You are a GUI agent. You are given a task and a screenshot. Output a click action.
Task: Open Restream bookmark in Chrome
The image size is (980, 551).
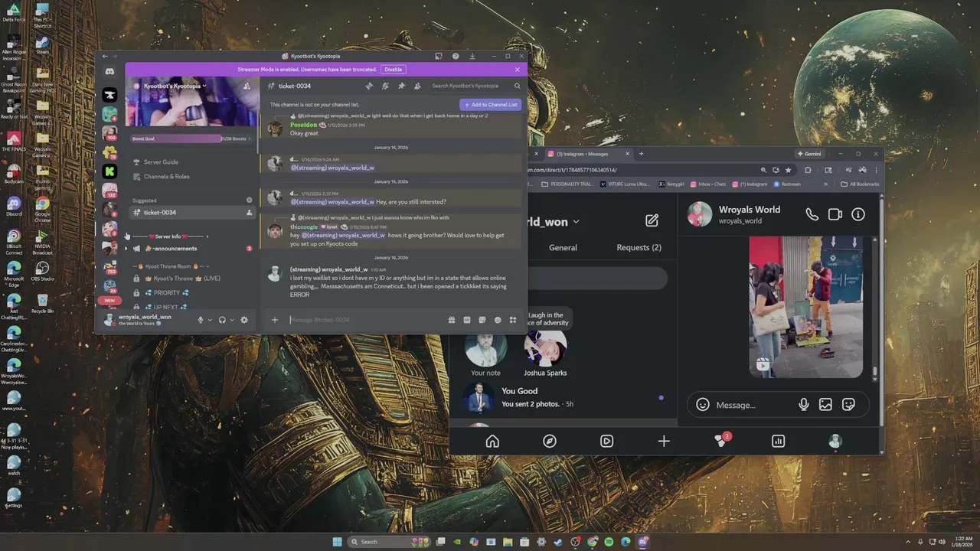(x=787, y=184)
